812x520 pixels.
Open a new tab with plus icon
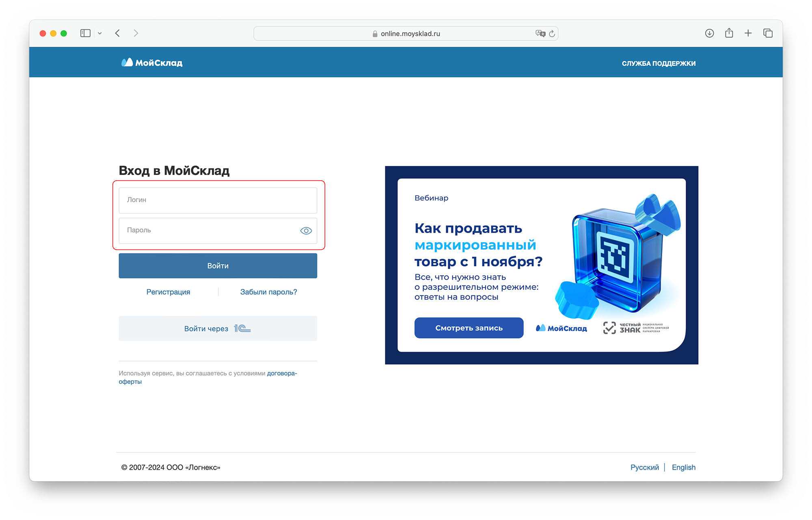coord(748,33)
